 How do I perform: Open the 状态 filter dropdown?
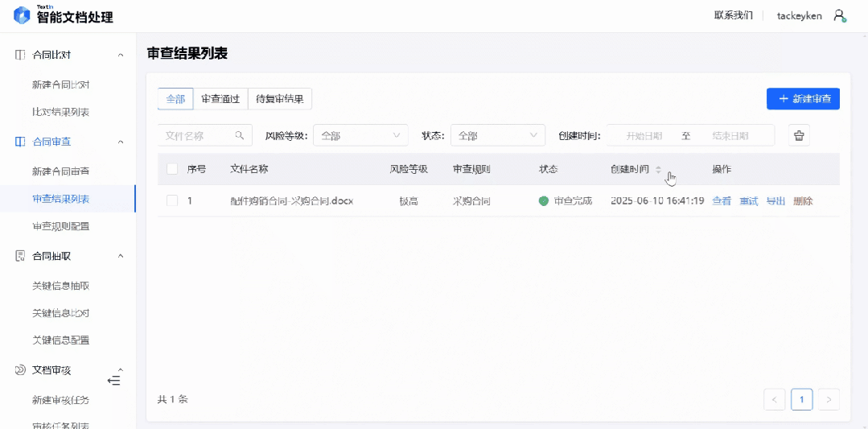pyautogui.click(x=497, y=136)
